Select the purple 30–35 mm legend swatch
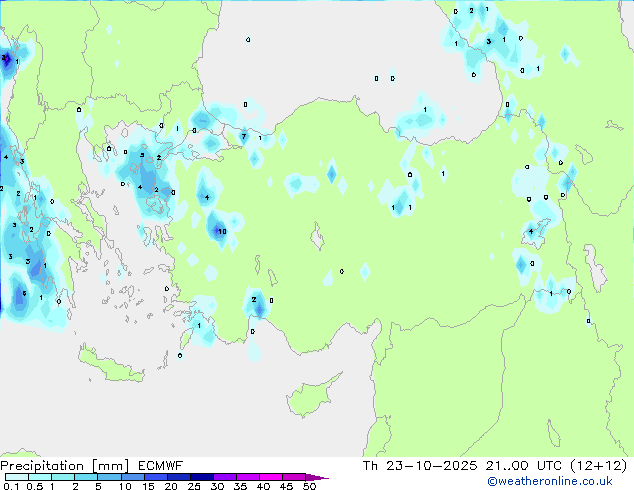The height and width of the screenshot is (490, 634). tap(227, 478)
